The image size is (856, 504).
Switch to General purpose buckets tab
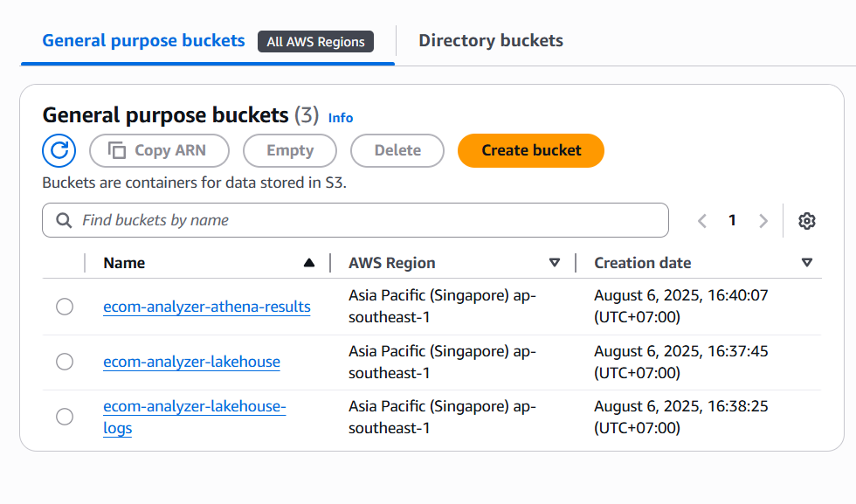point(144,40)
